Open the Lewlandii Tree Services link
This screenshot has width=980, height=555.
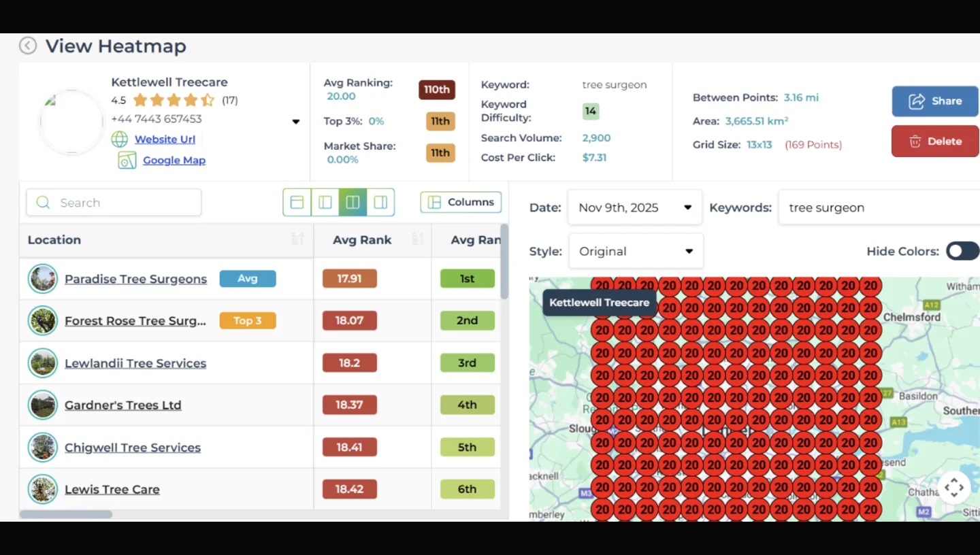[135, 363]
